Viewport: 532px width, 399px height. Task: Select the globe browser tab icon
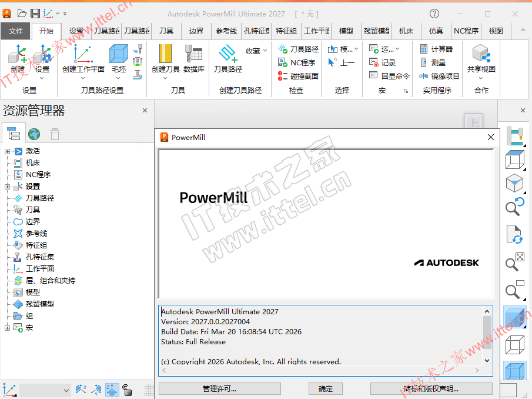click(34, 134)
